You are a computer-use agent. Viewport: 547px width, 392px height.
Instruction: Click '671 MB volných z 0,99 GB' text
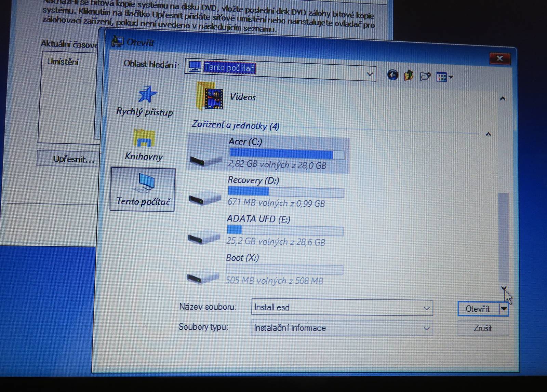pos(276,203)
